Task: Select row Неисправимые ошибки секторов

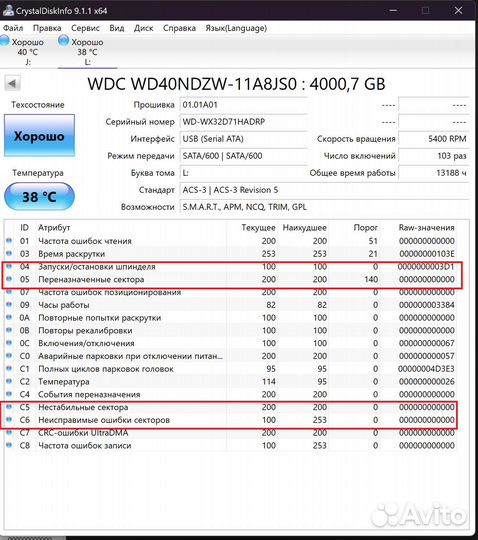Action: tap(231, 419)
